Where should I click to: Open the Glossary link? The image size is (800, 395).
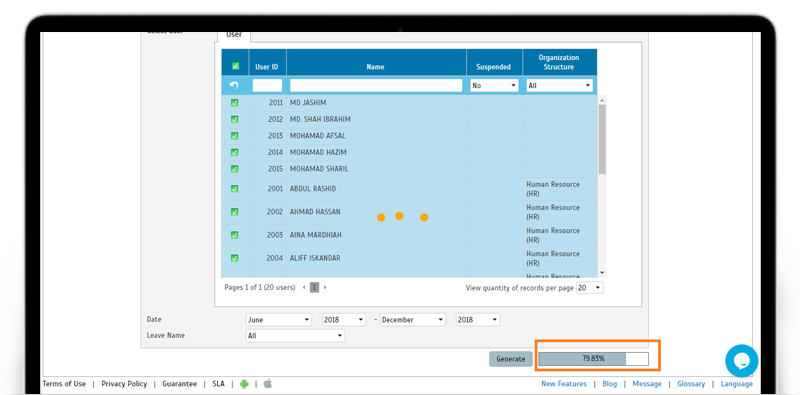(x=691, y=384)
